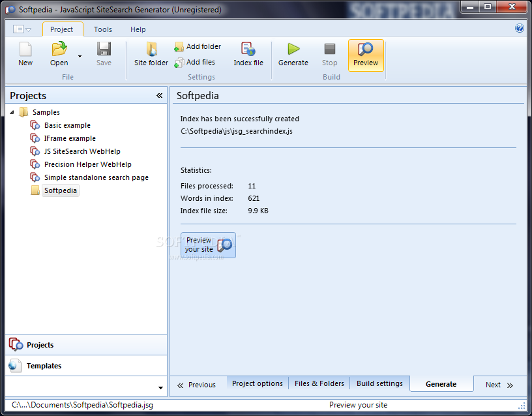Click Preview your site button
The height and width of the screenshot is (416, 532).
tap(208, 245)
